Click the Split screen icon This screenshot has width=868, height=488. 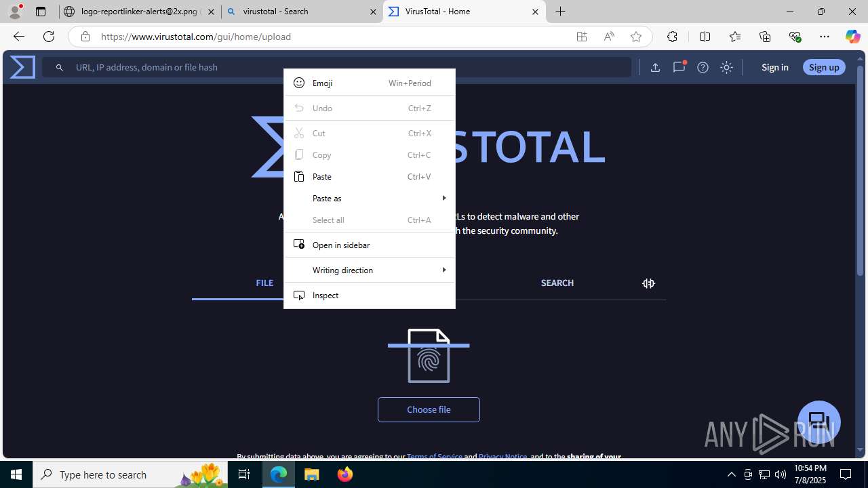point(705,37)
